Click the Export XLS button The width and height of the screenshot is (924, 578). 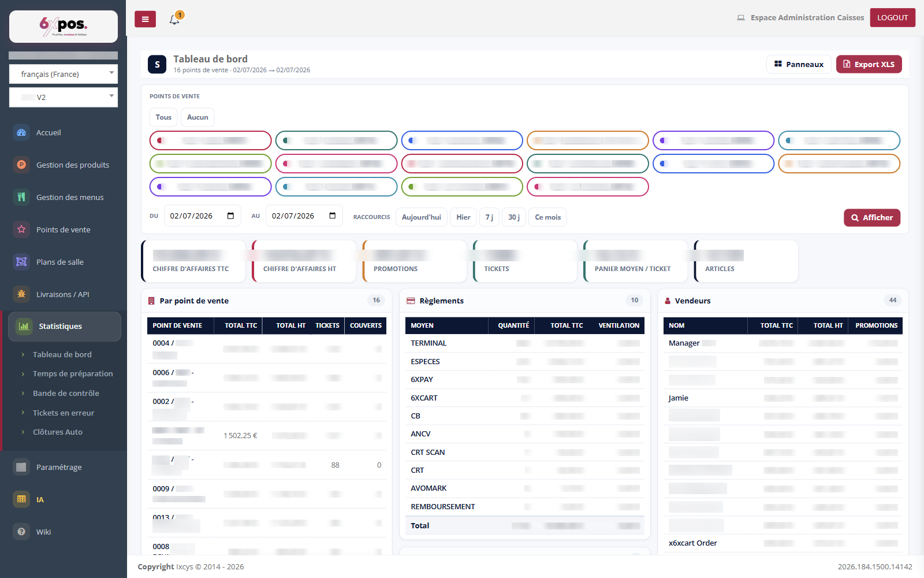point(869,64)
